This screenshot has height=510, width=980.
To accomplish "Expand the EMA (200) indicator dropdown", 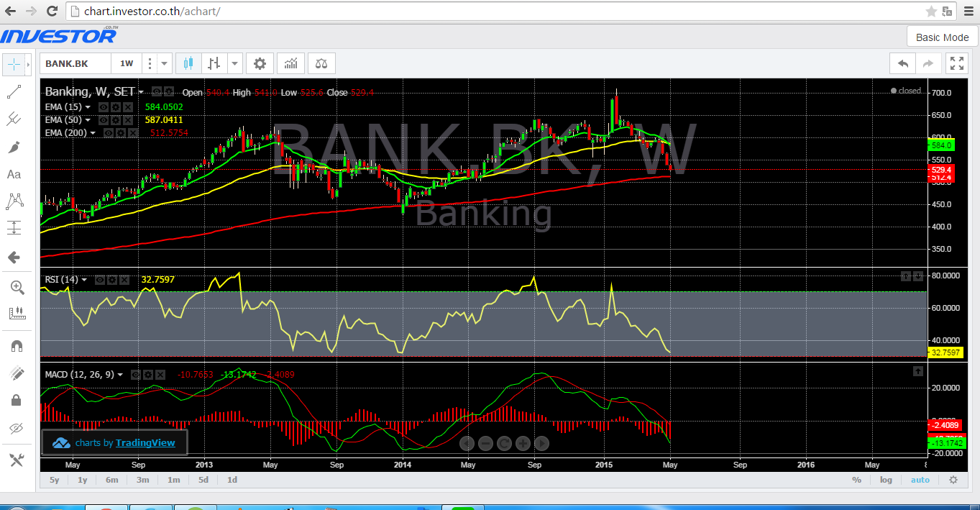I will [93, 133].
